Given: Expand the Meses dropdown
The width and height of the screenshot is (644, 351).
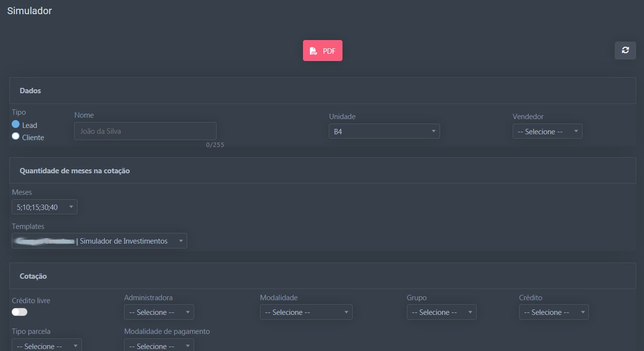Looking at the screenshot, I should pos(44,207).
